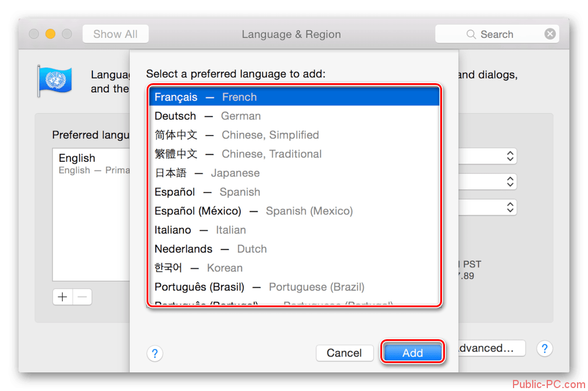This screenshot has height=391, width=588.
Task: Click the Show All toolbar button
Action: [x=115, y=34]
